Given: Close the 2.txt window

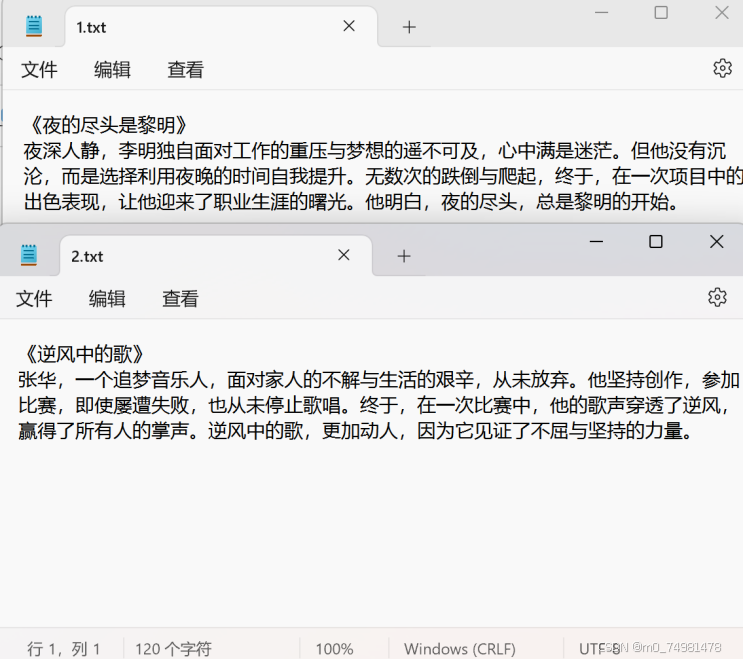Looking at the screenshot, I should (716, 242).
